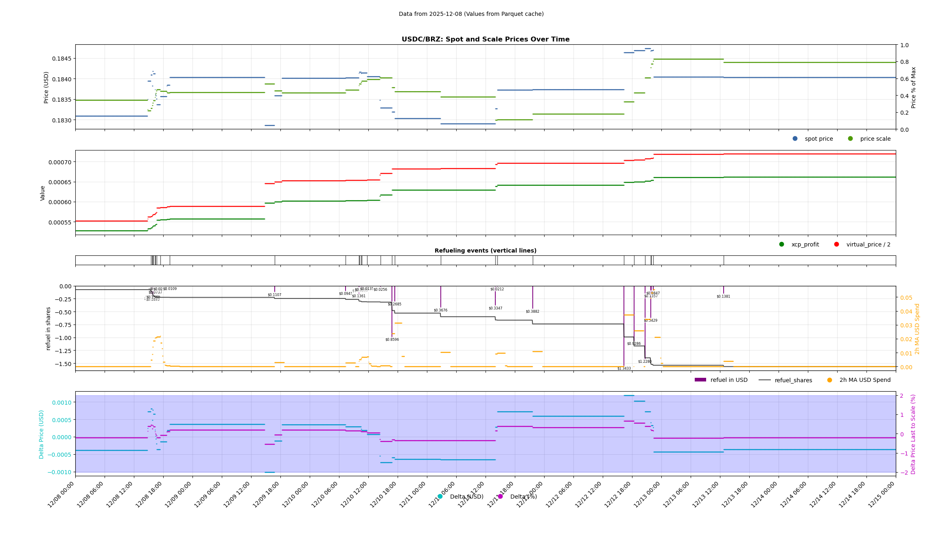Click the purple refuel in USD swatch
943x560 pixels.
point(700,380)
